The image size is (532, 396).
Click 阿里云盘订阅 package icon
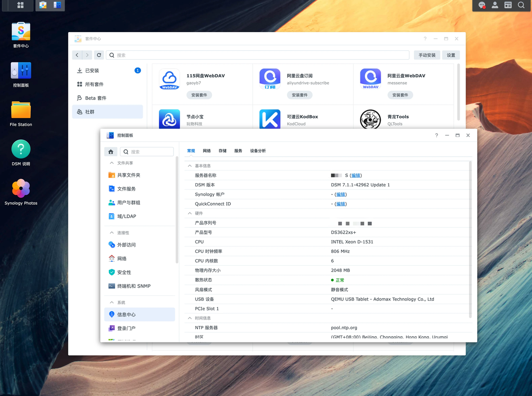(x=270, y=79)
